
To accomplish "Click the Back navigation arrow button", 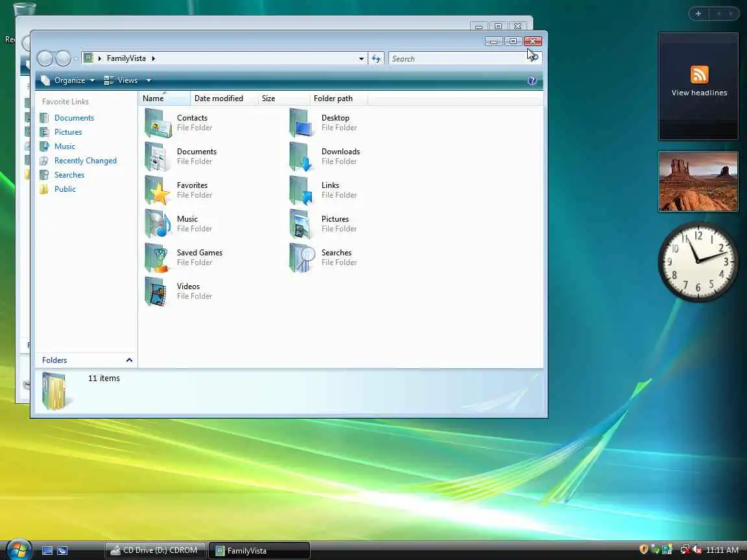I will tap(45, 58).
